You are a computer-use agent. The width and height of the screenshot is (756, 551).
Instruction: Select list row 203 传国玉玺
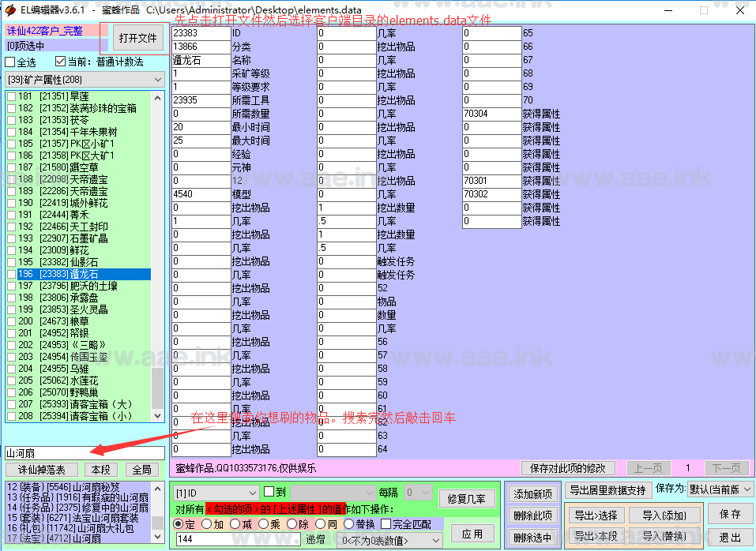click(x=84, y=357)
